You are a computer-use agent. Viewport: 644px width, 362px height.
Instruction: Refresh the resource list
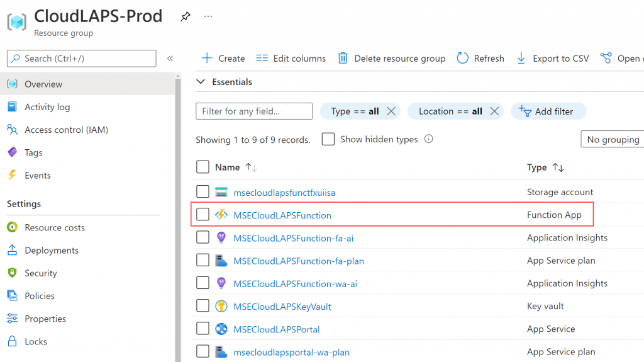click(480, 59)
